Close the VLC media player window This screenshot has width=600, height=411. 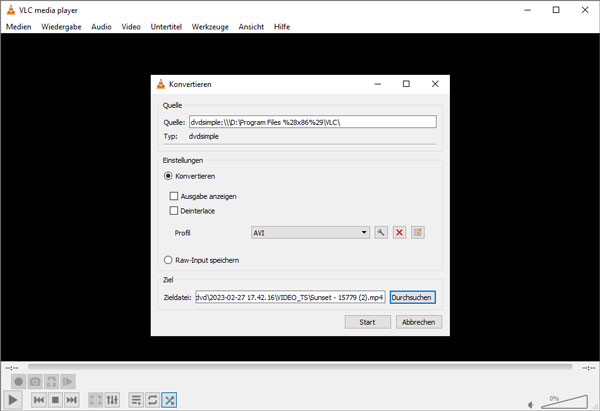[585, 10]
